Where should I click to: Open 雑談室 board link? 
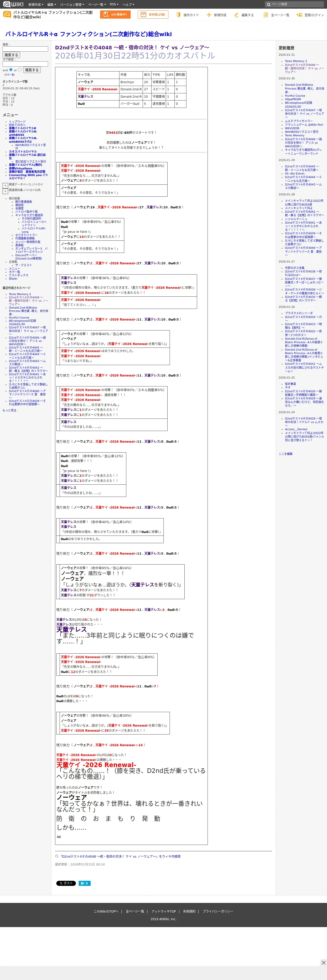click(19, 205)
